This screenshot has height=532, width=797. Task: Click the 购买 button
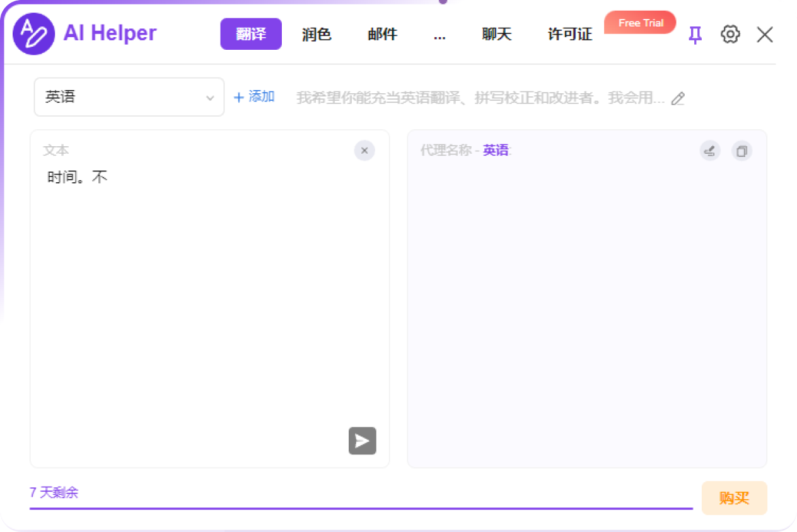point(734,498)
